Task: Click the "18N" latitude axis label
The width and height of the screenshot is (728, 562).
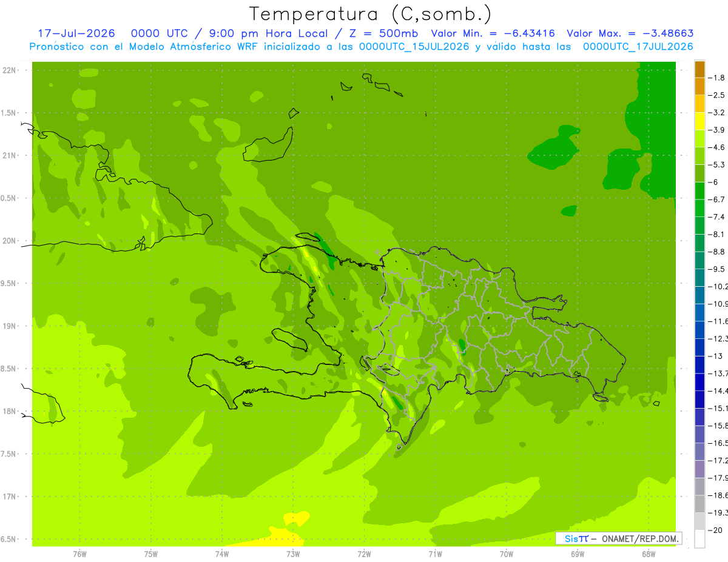Action: [9, 411]
